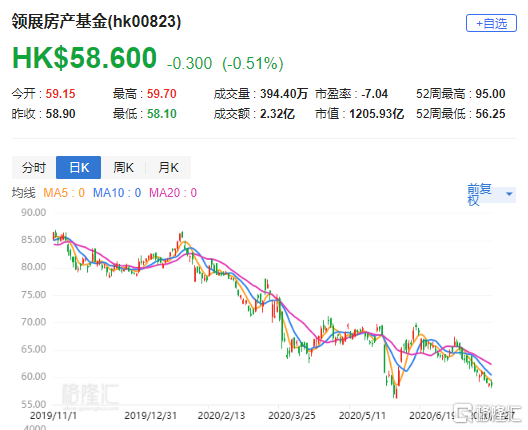Click the MA5 indicator label
The image size is (528, 430).
click(x=64, y=193)
